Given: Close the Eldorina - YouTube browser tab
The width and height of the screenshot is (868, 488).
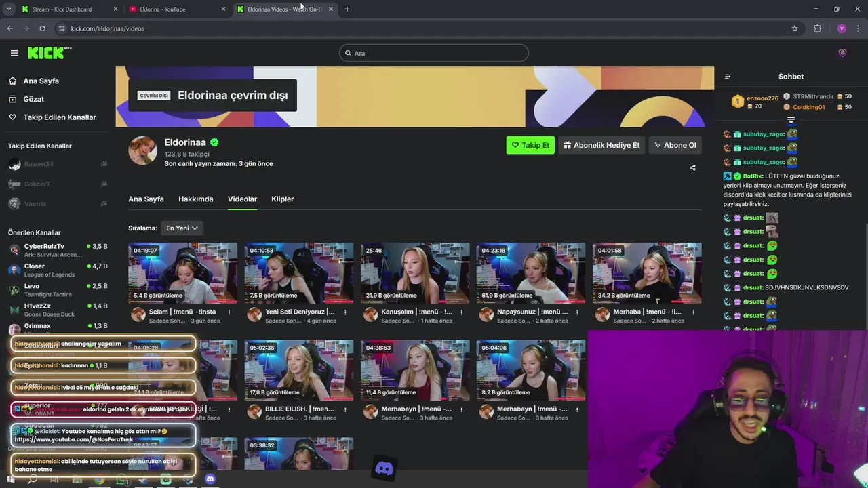Looking at the screenshot, I should 223,9.
